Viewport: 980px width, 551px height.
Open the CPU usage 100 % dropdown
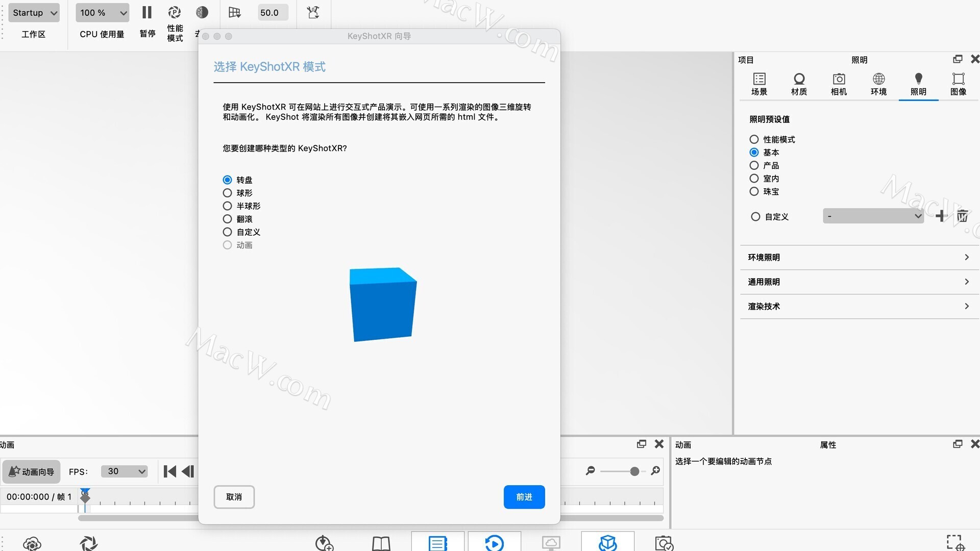(x=102, y=13)
